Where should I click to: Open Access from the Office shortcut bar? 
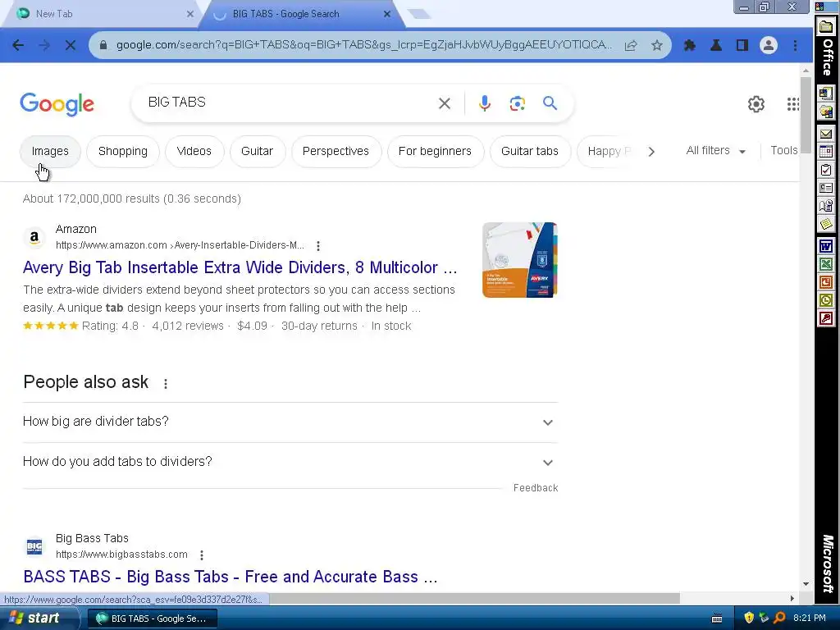[825, 319]
